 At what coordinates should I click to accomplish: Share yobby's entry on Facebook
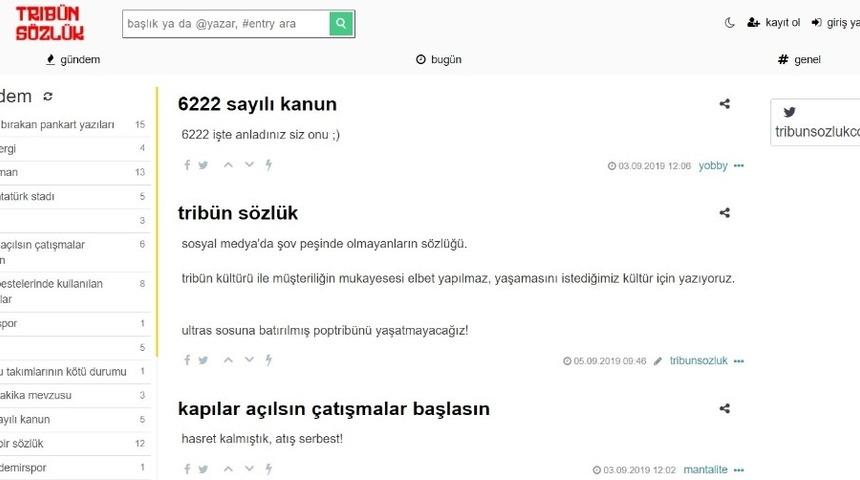187,165
